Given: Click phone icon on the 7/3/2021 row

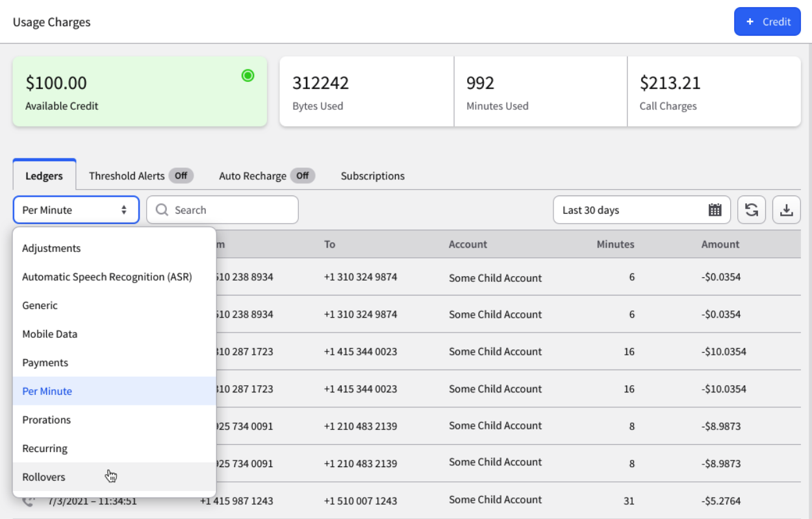Looking at the screenshot, I should pos(28,501).
